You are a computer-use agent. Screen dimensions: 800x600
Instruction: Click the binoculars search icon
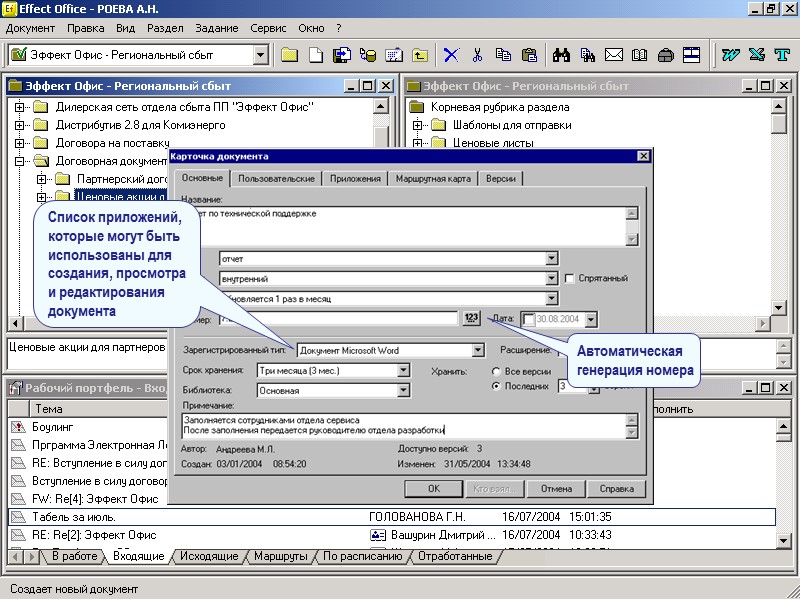pyautogui.click(x=561, y=55)
